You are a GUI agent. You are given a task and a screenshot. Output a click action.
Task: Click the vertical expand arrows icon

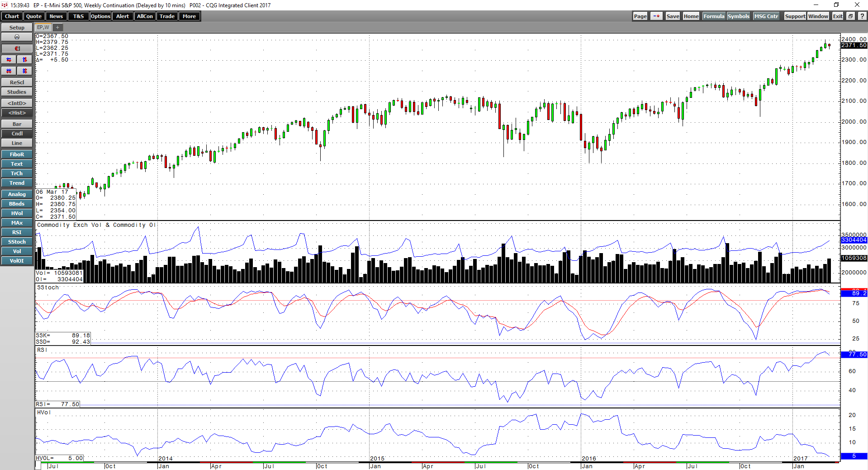tap(25, 60)
